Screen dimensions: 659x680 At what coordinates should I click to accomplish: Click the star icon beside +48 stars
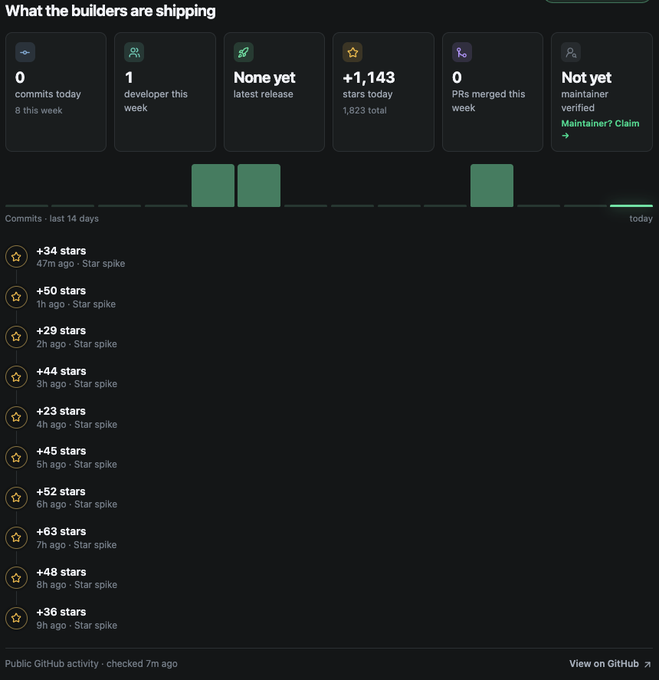pos(16,578)
